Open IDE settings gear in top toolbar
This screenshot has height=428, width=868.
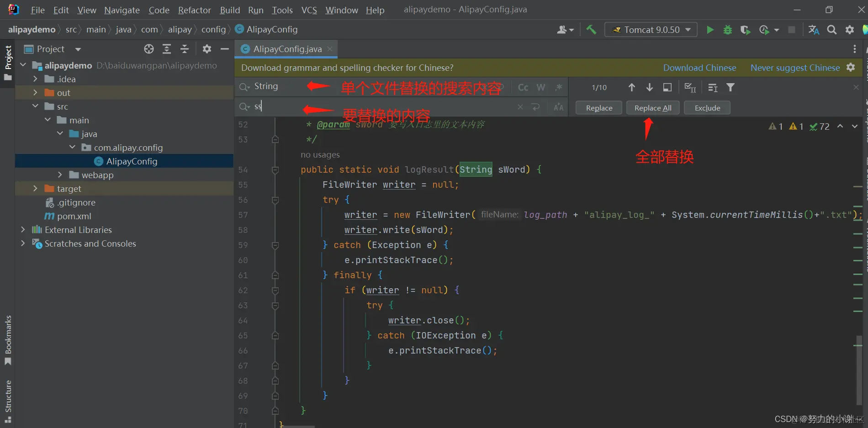850,30
